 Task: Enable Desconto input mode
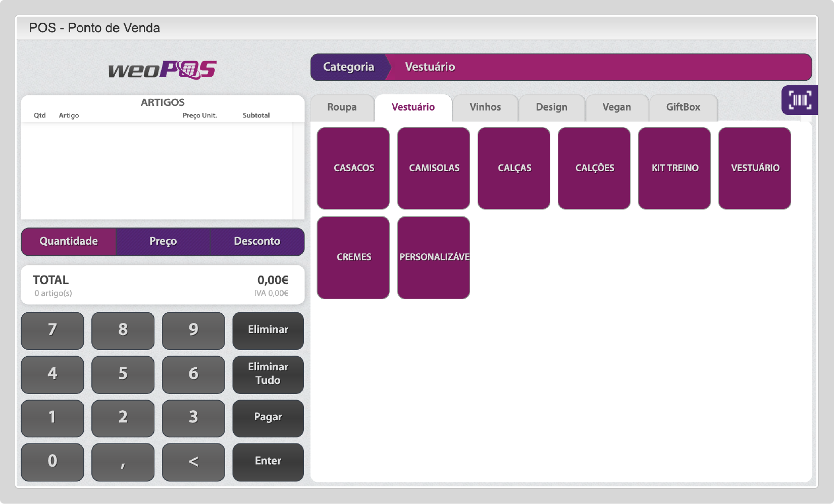pyautogui.click(x=257, y=241)
